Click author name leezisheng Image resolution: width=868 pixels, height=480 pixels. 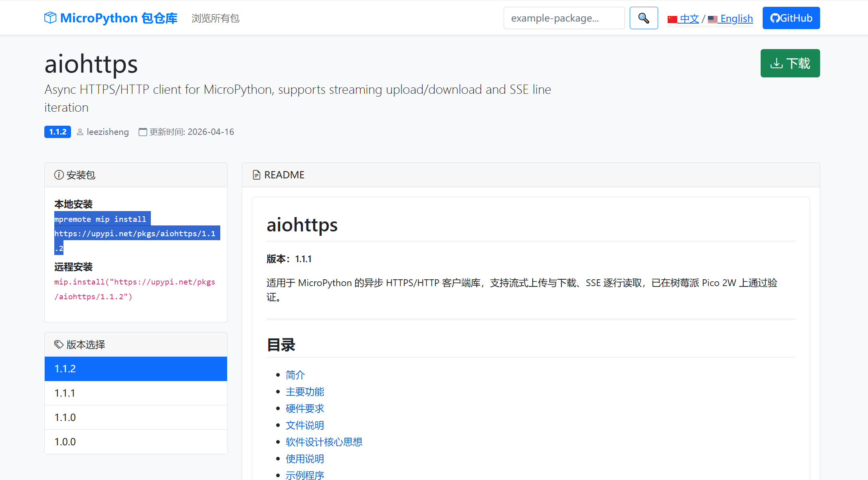pyautogui.click(x=108, y=132)
